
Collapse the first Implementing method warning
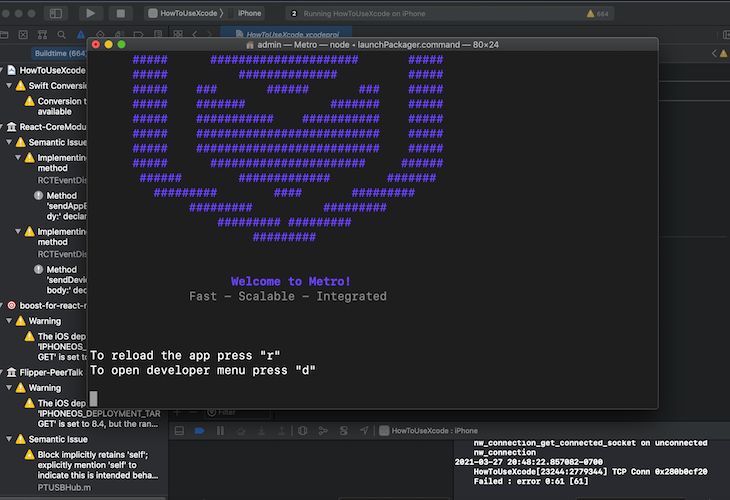coord(18,157)
